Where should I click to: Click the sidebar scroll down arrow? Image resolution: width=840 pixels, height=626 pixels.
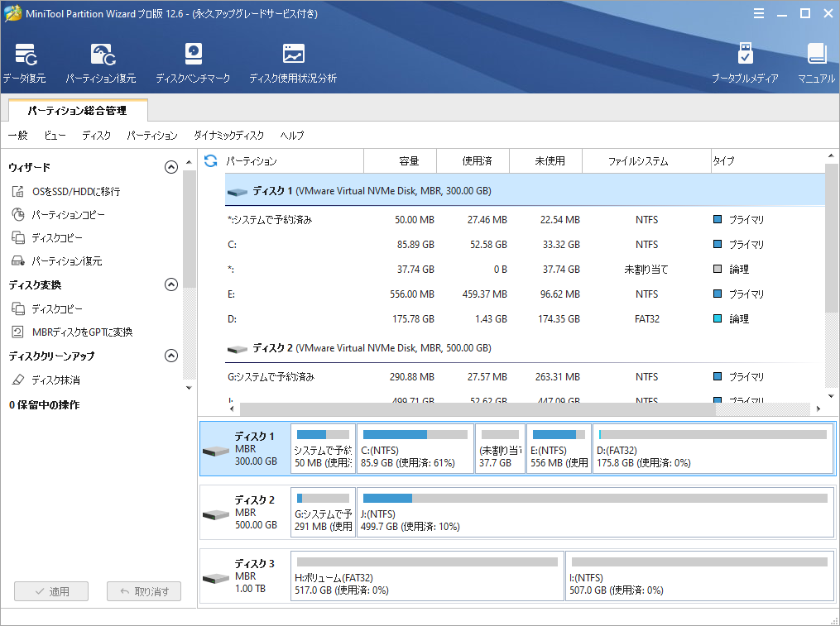pyautogui.click(x=189, y=388)
